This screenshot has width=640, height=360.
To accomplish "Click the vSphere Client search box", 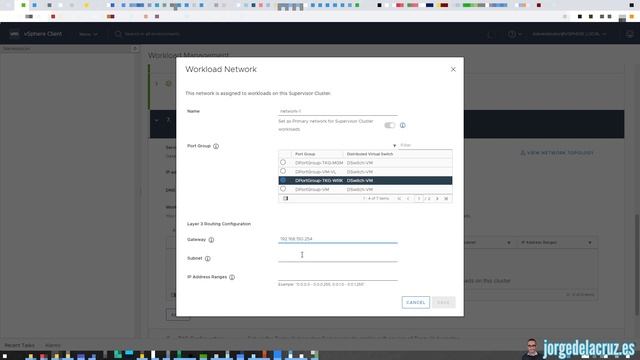I will pos(148,34).
